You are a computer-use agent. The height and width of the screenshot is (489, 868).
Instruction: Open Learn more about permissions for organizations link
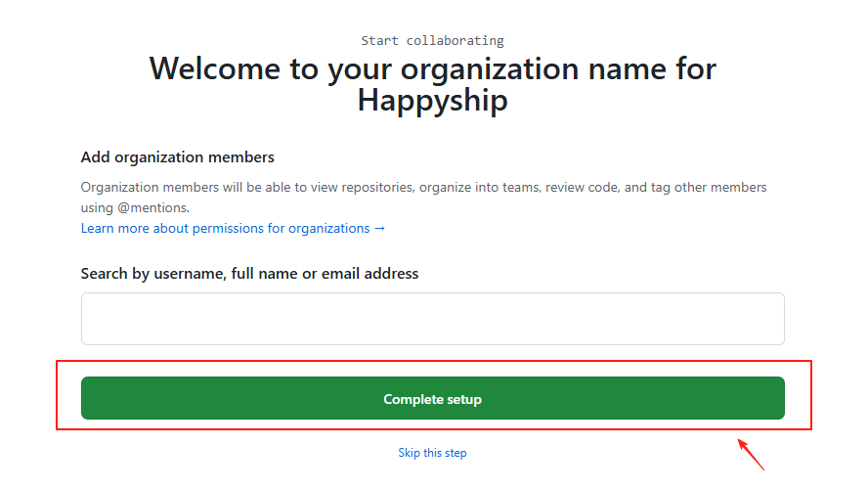(233, 228)
